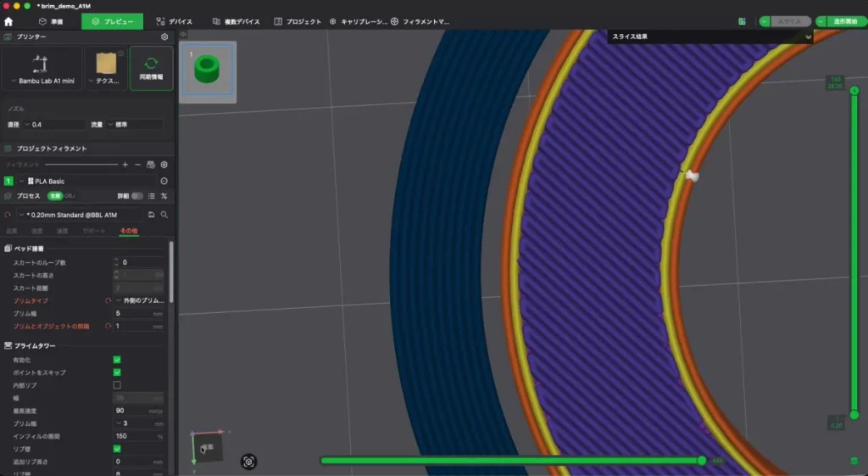Compare presets icon in Process row
Image resolution: width=868 pixels, height=476 pixels.
pyautogui.click(x=164, y=196)
